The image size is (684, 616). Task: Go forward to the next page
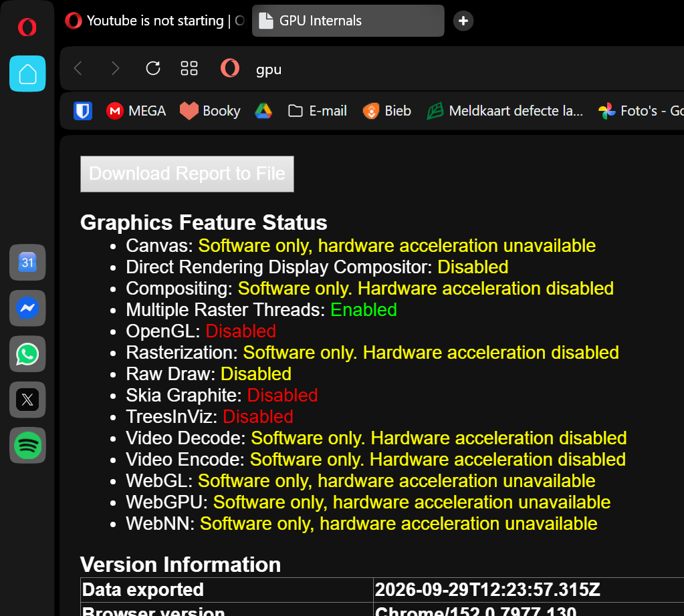pyautogui.click(x=115, y=68)
